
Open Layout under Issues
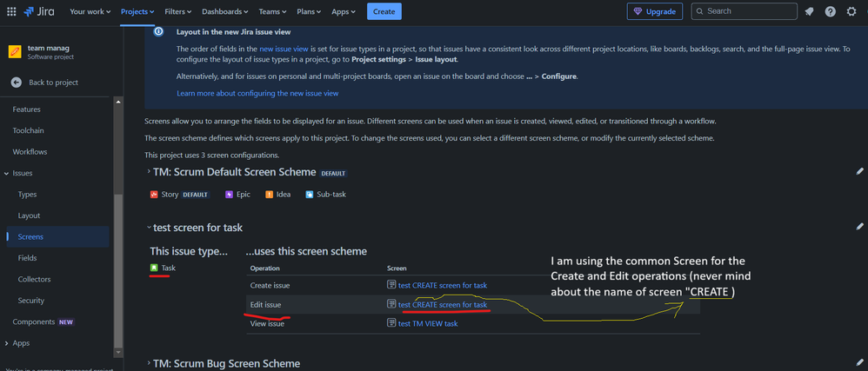click(29, 215)
